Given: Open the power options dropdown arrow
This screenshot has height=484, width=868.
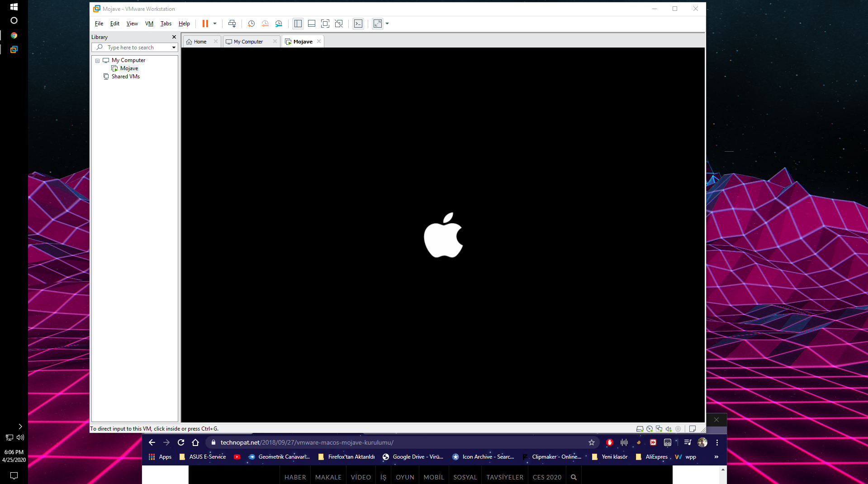Looking at the screenshot, I should click(215, 24).
